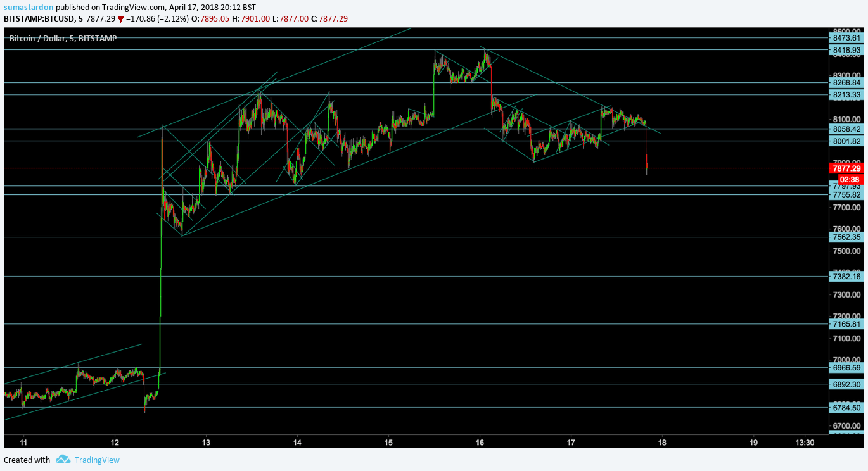868x471 pixels.
Task: Click date 14 on the time axis
Action: pyautogui.click(x=297, y=442)
